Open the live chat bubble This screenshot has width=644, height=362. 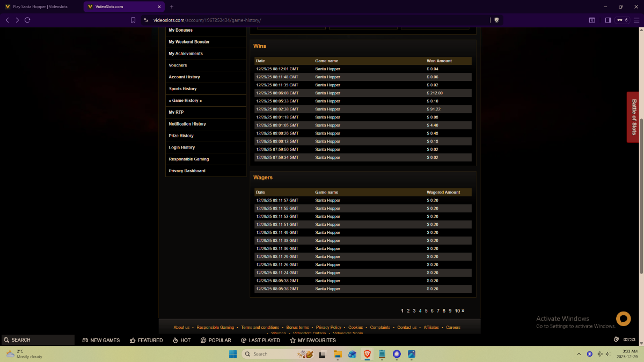coord(623,319)
